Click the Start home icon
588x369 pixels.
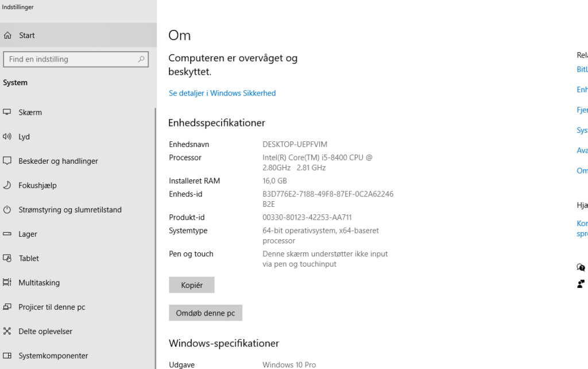7,36
